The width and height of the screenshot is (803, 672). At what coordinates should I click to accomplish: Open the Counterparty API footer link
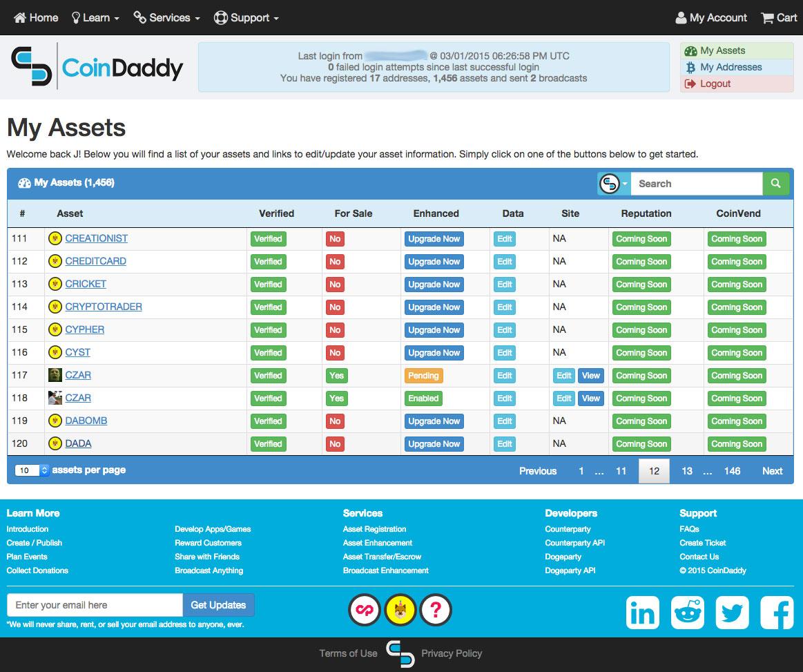coord(574,543)
